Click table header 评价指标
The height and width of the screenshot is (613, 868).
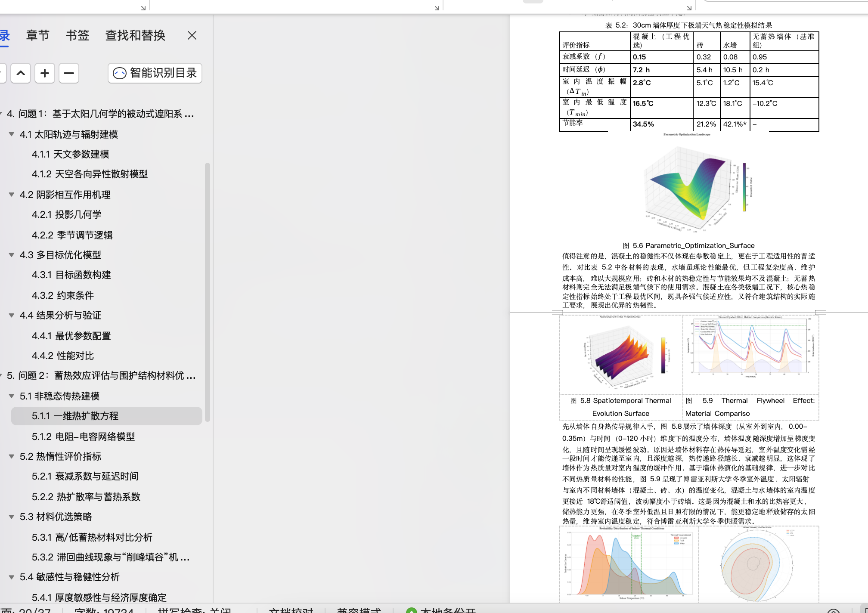[x=595, y=41]
